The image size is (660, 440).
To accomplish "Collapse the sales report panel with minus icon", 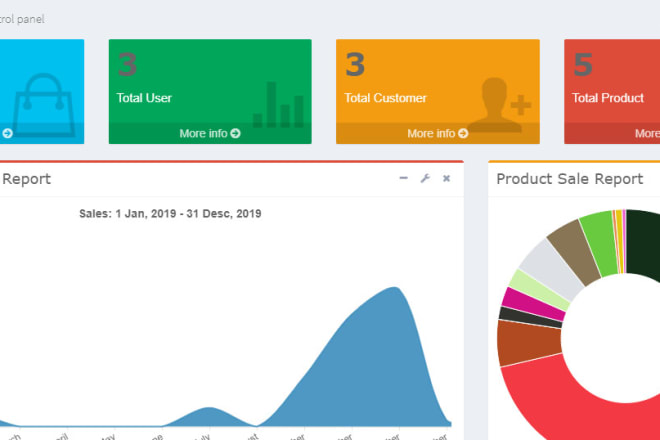I will click(x=403, y=178).
